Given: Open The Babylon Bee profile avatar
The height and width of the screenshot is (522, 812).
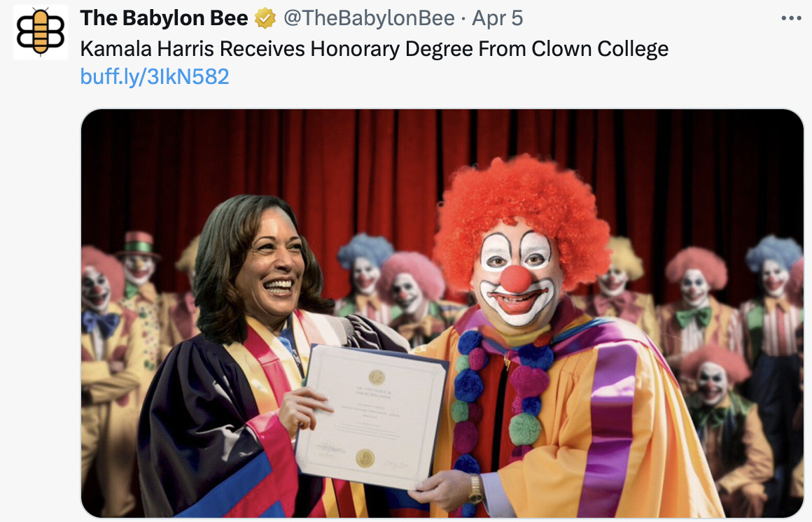Looking at the screenshot, I should point(41,31).
